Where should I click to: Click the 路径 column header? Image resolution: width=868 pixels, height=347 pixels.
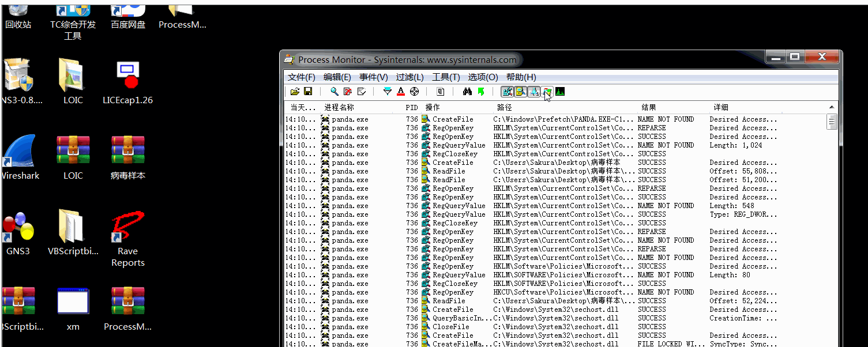(566, 107)
